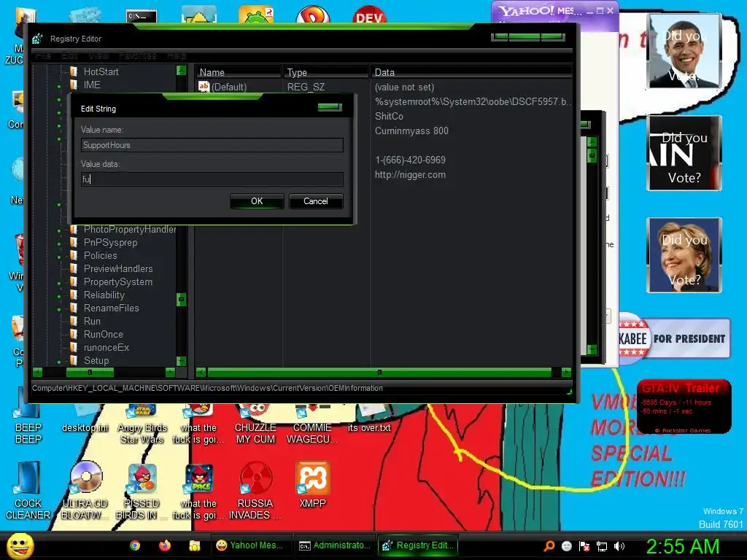Click the orange search icon in tray
Image resolution: width=747 pixels, height=560 pixels.
point(549,545)
